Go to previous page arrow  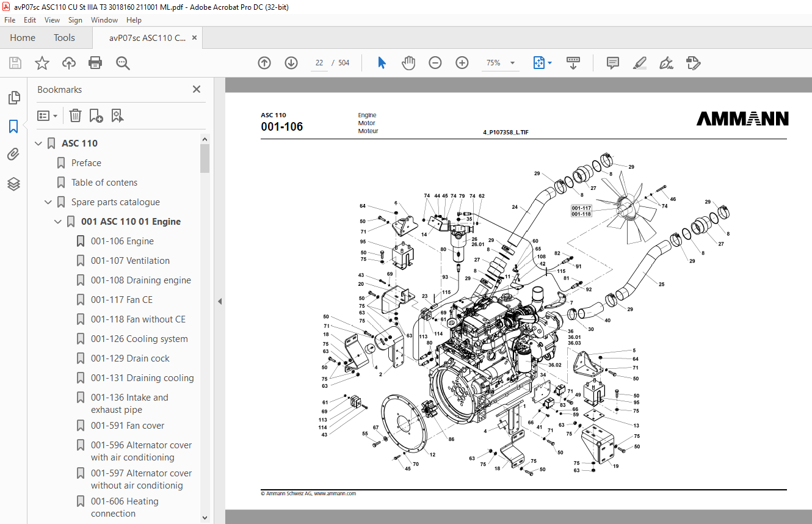(x=264, y=63)
